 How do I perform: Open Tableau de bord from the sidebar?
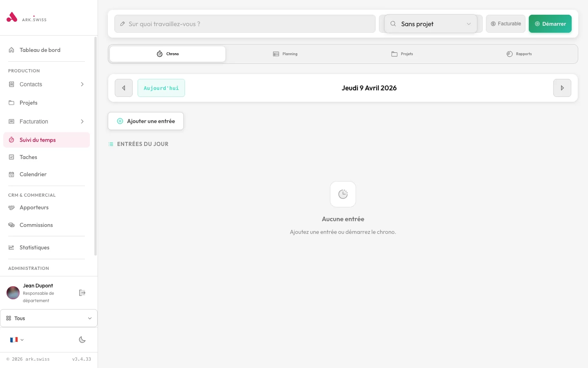point(40,50)
